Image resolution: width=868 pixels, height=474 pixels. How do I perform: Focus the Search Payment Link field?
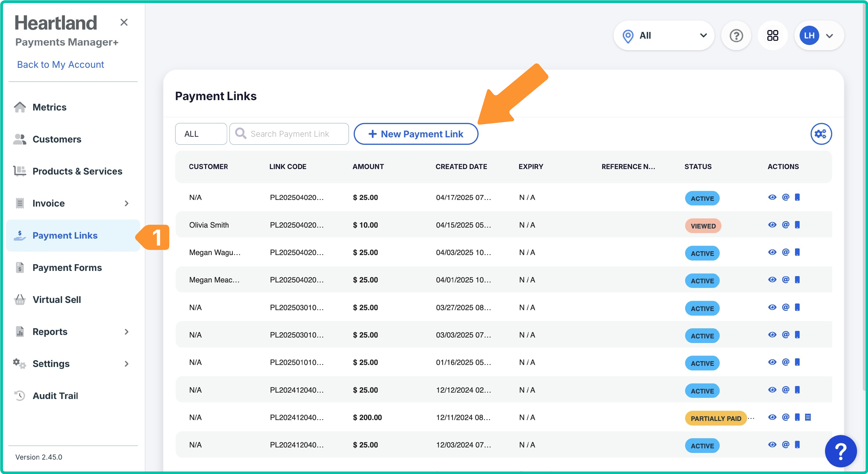289,134
